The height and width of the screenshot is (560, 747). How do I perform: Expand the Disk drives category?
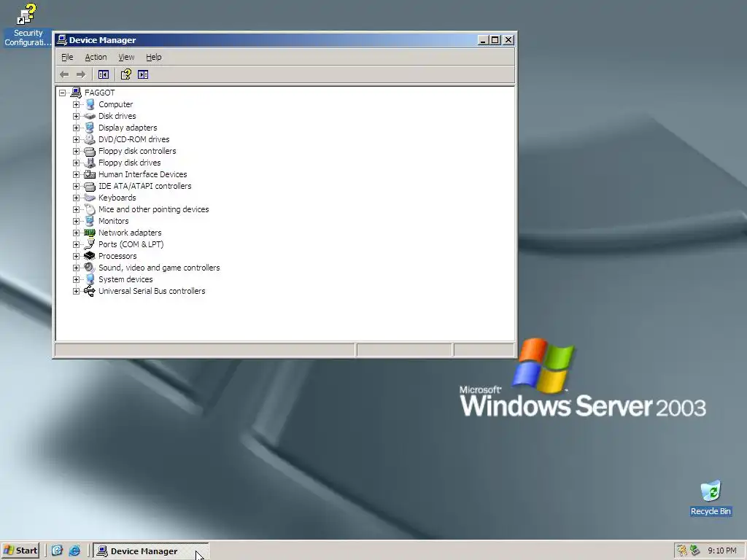tap(76, 116)
